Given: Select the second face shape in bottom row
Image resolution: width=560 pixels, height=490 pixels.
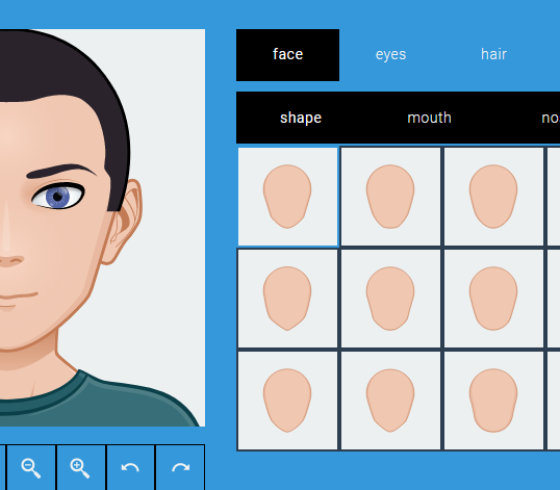Looking at the screenshot, I should pyautogui.click(x=390, y=401).
